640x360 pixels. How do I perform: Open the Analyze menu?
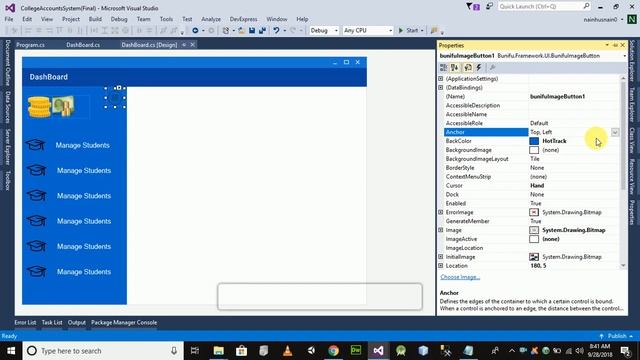211,19
